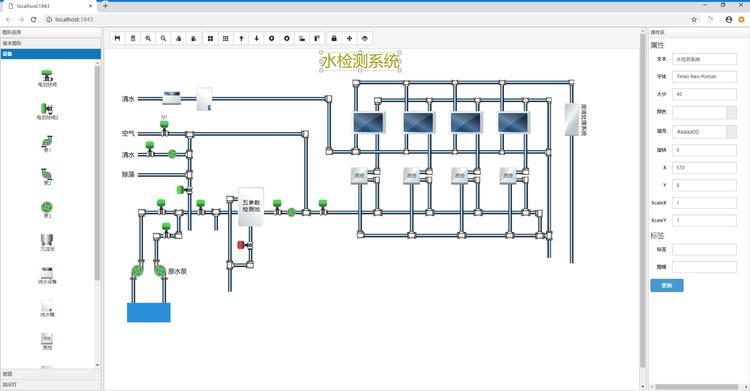This screenshot has height=391, width=750.
Task: Expand the bottom collapsed section in the left panel
Action: [50, 385]
